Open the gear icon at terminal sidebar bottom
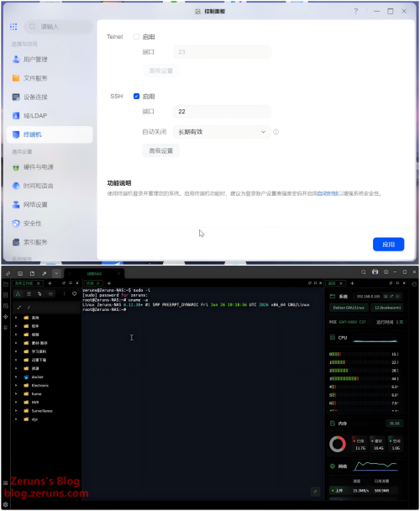Image resolution: width=420 pixels, height=511 pixels. pyautogui.click(x=6, y=504)
